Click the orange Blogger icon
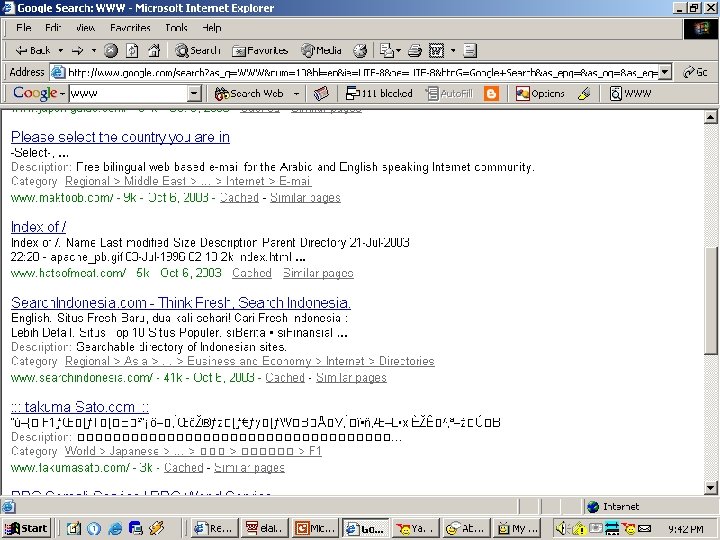 [491, 94]
